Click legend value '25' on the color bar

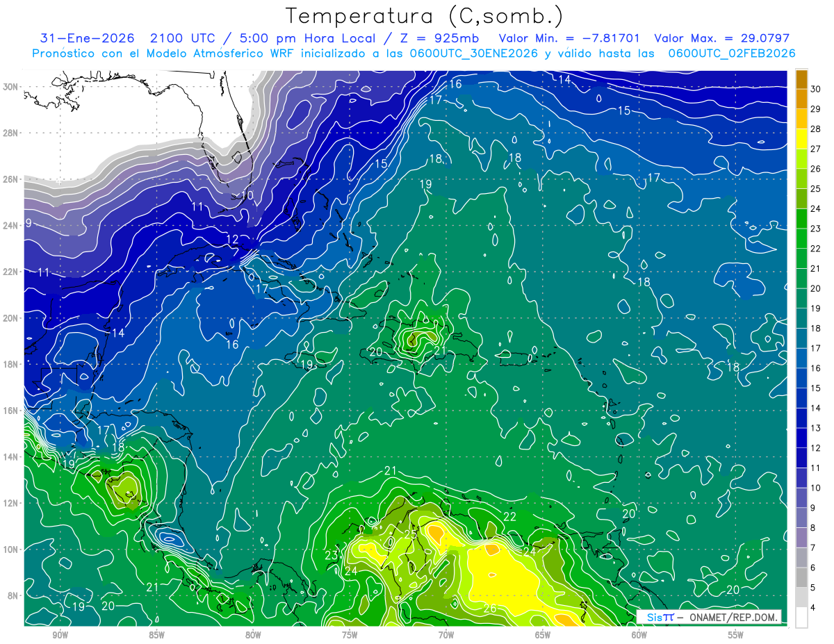(x=816, y=189)
